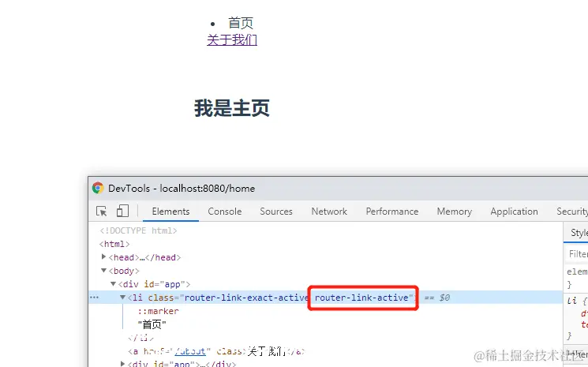
Task: Click the 首页 list item on the page
Action: pos(241,23)
